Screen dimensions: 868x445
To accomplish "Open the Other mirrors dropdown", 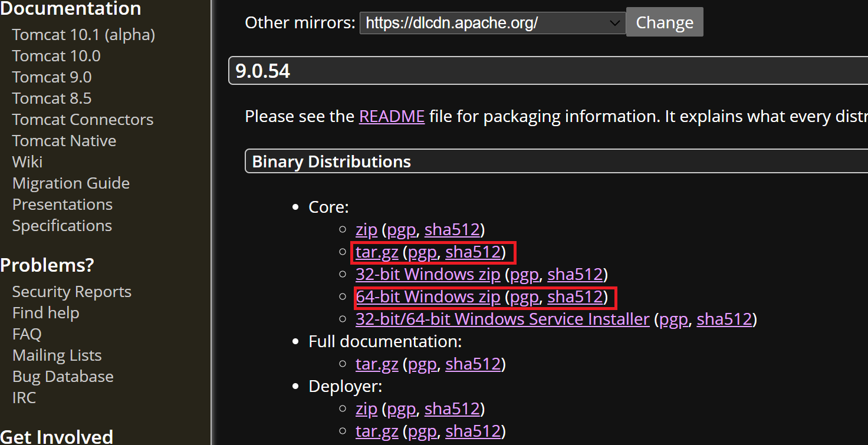I will [x=492, y=23].
